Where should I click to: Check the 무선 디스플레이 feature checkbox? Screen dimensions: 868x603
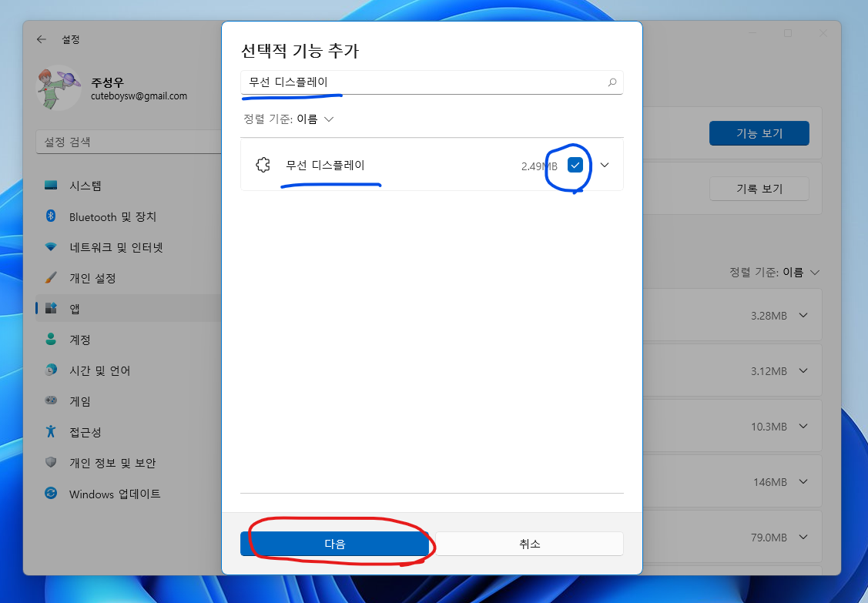click(575, 165)
